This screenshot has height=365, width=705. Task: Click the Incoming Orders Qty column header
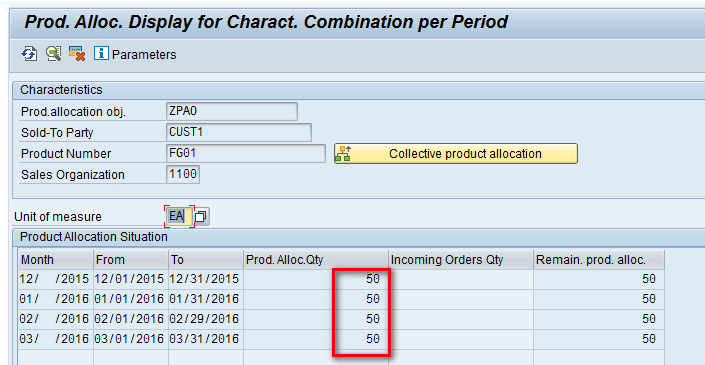pyautogui.click(x=461, y=260)
